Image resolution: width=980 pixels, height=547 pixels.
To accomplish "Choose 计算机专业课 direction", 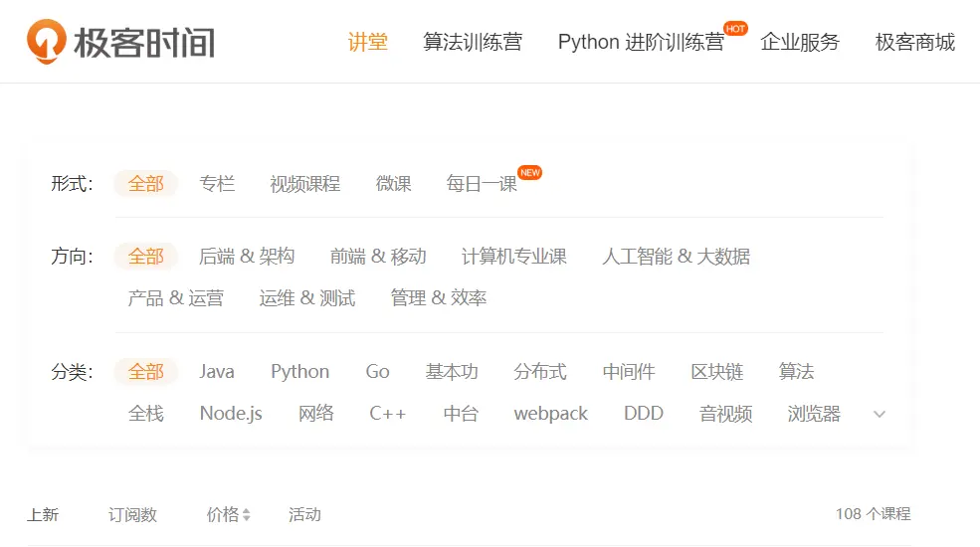I will click(513, 256).
